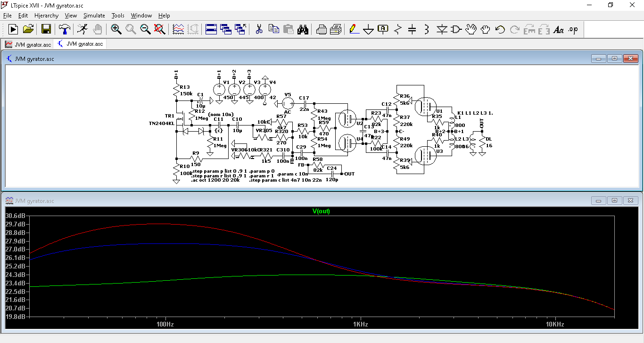The width and height of the screenshot is (644, 343).
Task: Open the Control Panel hammer icon
Action: (x=64, y=29)
